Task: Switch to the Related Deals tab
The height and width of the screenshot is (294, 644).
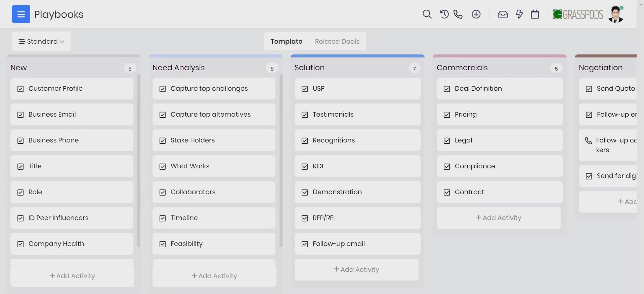Action: click(x=337, y=41)
